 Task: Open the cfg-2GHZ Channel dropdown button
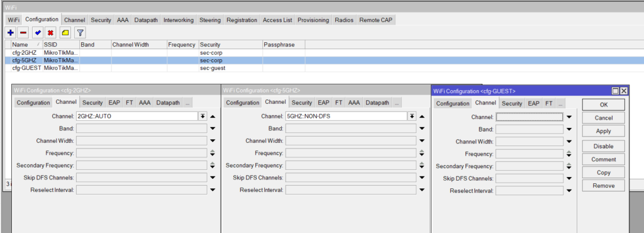(203, 116)
